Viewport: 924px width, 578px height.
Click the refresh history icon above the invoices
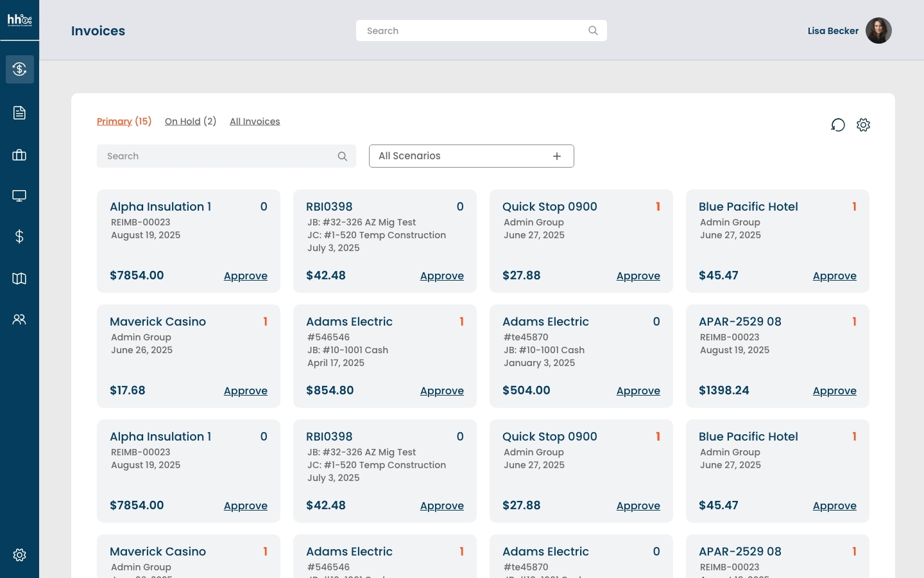838,125
